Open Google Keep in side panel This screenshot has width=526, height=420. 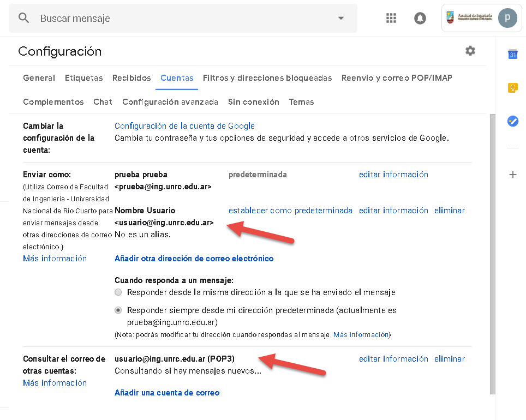tap(512, 88)
